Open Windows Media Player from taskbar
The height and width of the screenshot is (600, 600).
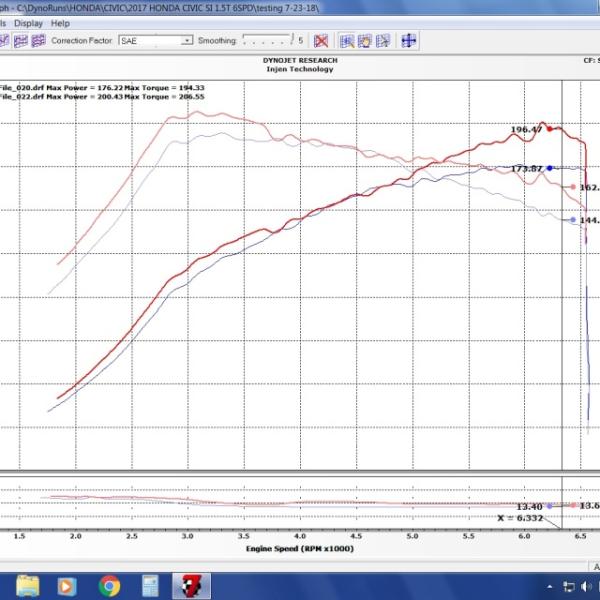(67, 586)
